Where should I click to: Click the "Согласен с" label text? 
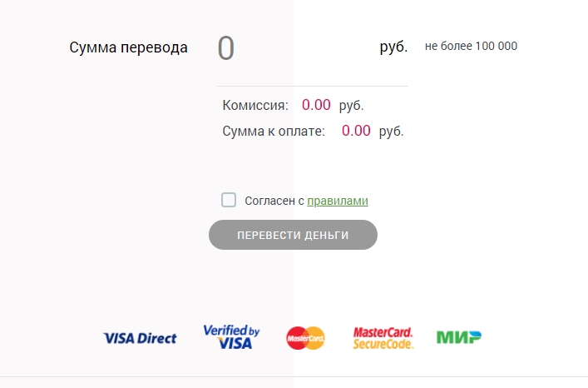pos(274,201)
